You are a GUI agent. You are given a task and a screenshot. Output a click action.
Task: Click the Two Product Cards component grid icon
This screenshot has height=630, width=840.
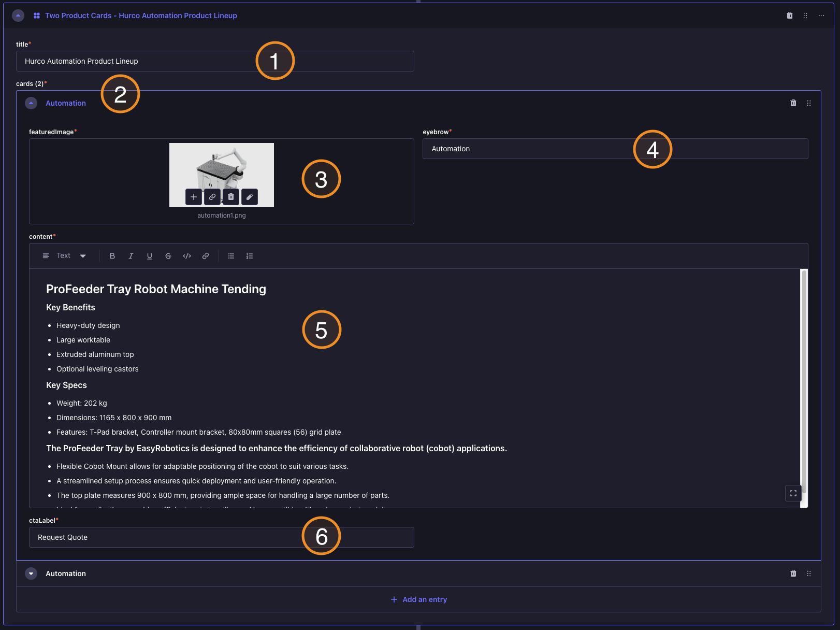coord(37,16)
